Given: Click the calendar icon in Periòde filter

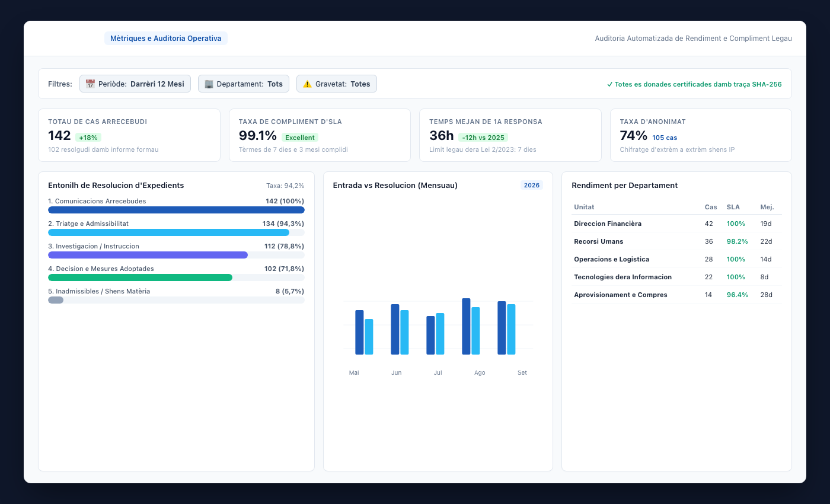Looking at the screenshot, I should [x=90, y=84].
